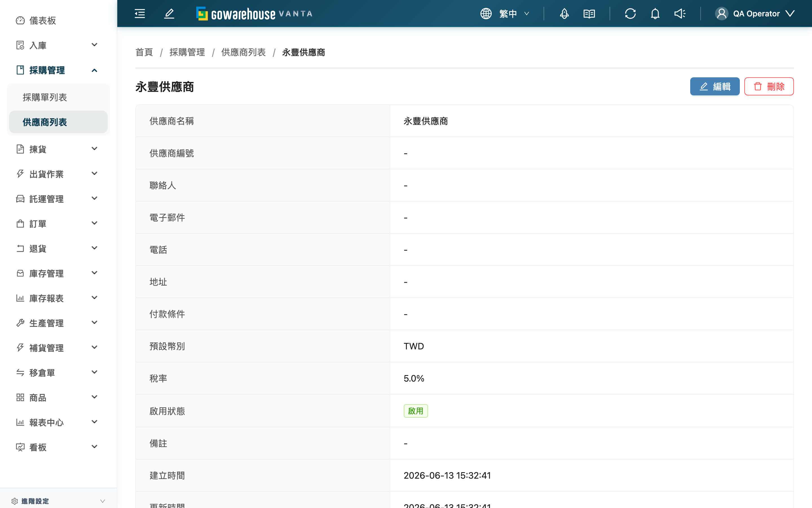The height and width of the screenshot is (508, 812).
Task: Click the 入庫 inbound sidebar icon
Action: (20, 45)
